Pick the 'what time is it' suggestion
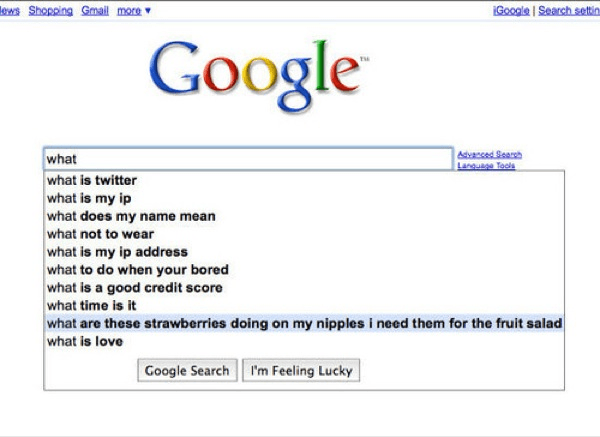This screenshot has width=600, height=437. pyautogui.click(x=304, y=305)
